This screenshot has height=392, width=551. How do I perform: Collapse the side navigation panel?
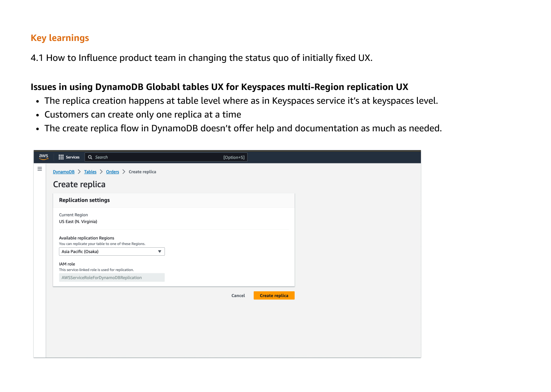39,168
